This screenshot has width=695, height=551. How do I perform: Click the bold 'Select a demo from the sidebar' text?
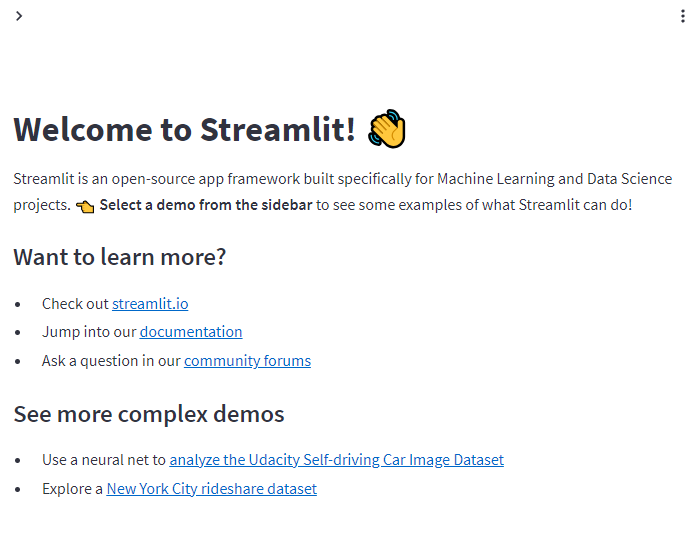pyautogui.click(x=206, y=205)
